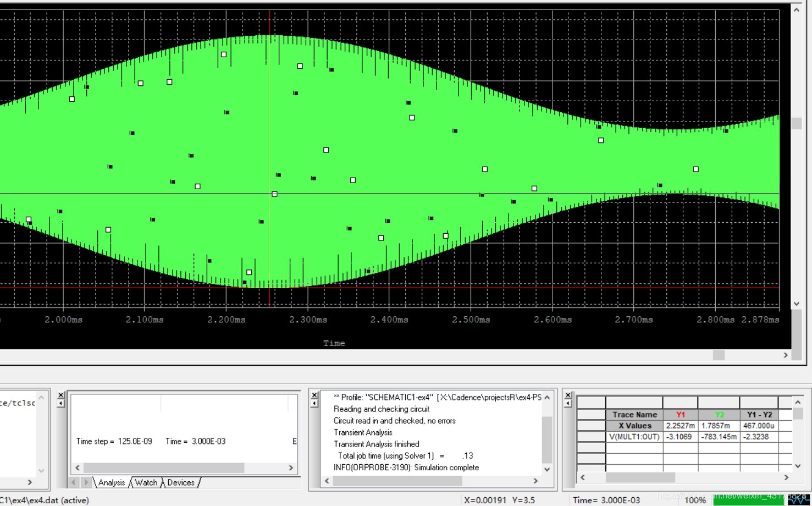Click scroll-right arrow of cursor table
812x506 pixels.
coord(786,477)
